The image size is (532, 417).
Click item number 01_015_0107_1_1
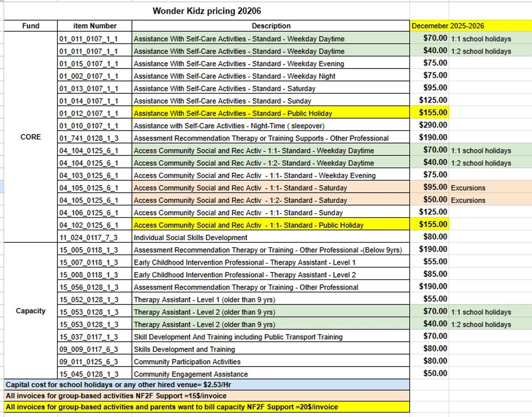tap(89, 63)
